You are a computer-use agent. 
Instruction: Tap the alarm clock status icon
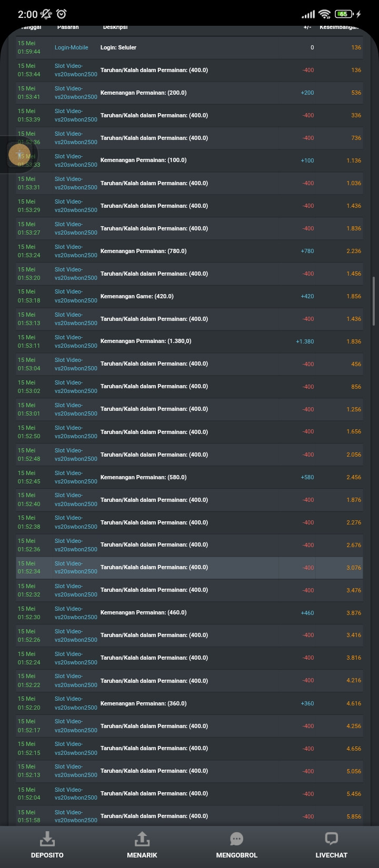click(x=62, y=14)
